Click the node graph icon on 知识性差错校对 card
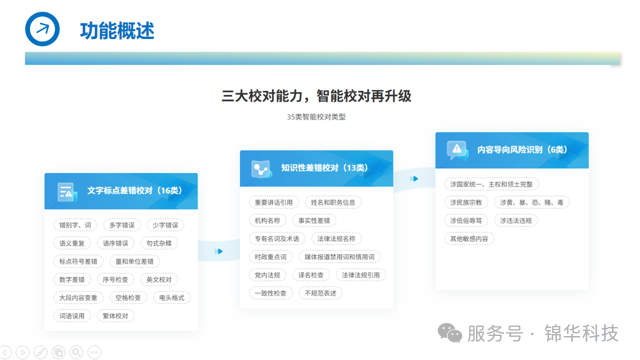 click(x=262, y=169)
